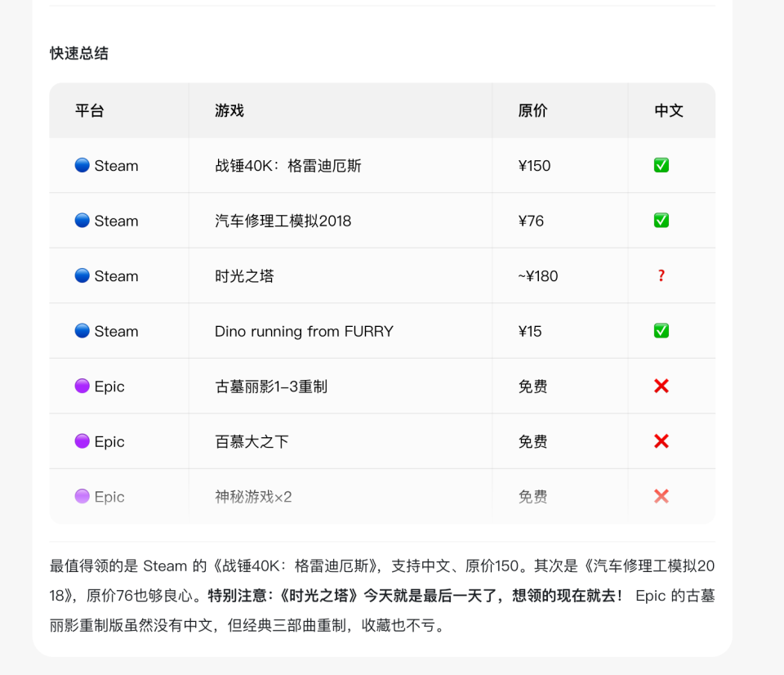Click the Epic label in 古墓丽影1–3重制 row
Image resolution: width=784 pixels, height=675 pixels.
(109, 387)
